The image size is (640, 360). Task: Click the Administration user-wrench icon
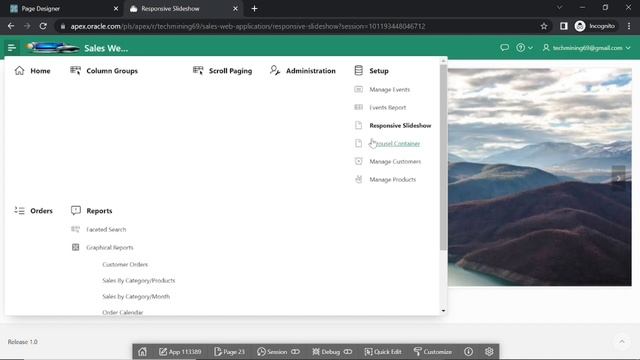click(x=275, y=71)
